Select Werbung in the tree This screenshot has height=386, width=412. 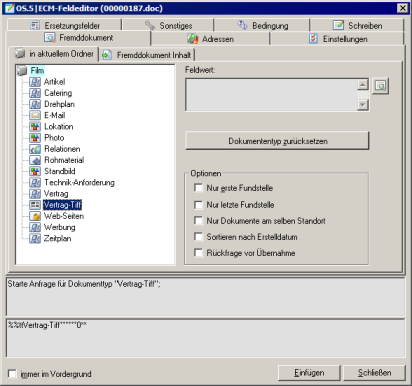tap(60, 227)
